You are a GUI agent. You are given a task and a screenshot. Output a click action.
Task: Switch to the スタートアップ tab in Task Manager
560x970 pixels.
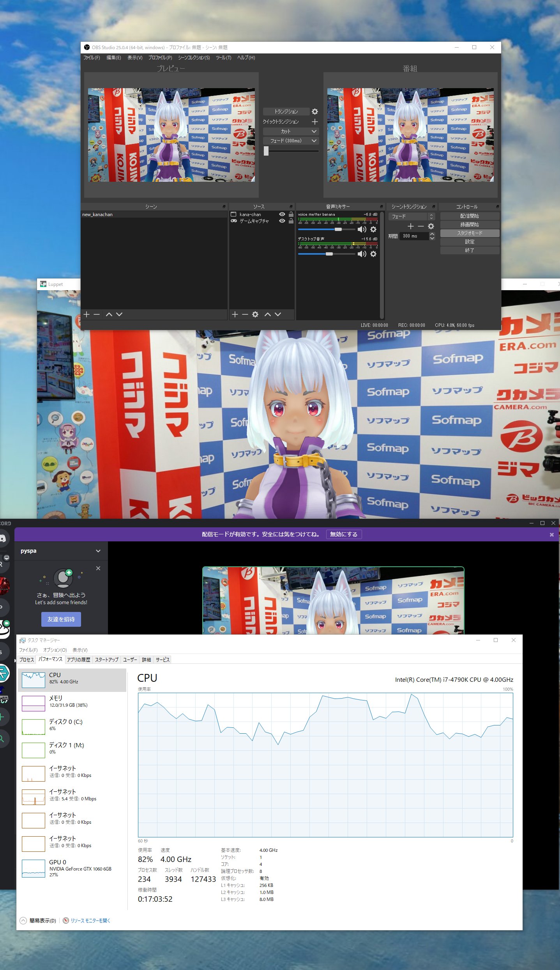coord(107,660)
